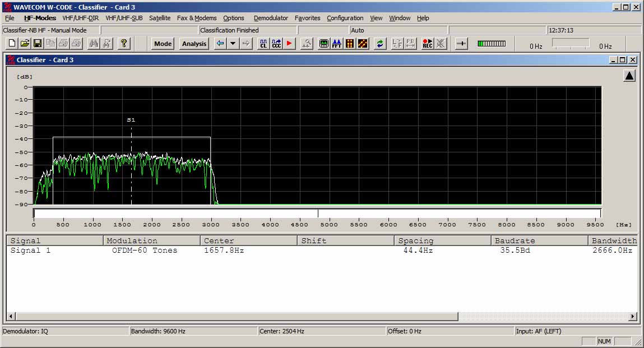644x348 pixels.
Task: Open the FFT spectrum icon
Action: point(337,44)
